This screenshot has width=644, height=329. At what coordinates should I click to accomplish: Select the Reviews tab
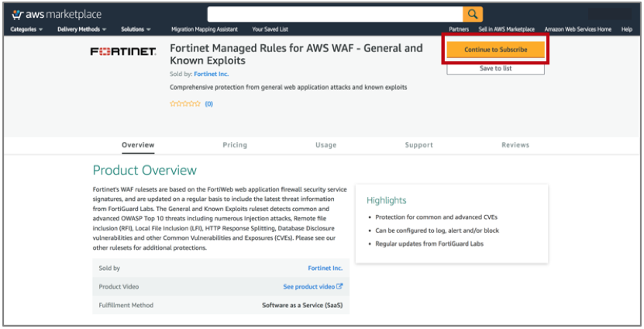tap(515, 145)
